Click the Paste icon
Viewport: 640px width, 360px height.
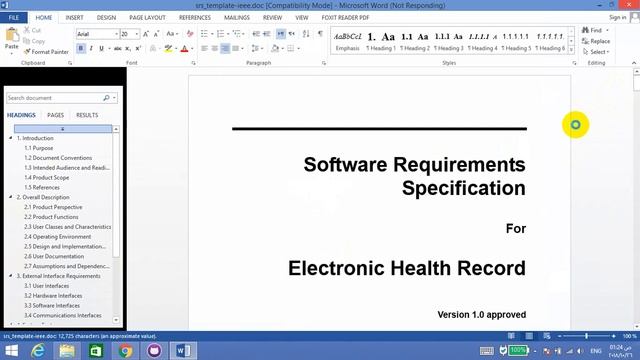(x=12, y=35)
